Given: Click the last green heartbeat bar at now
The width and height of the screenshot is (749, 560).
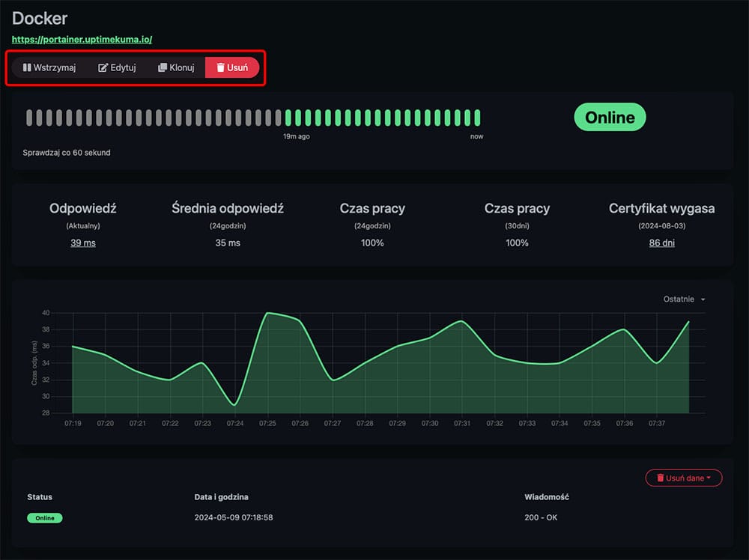Looking at the screenshot, I should tap(477, 118).
